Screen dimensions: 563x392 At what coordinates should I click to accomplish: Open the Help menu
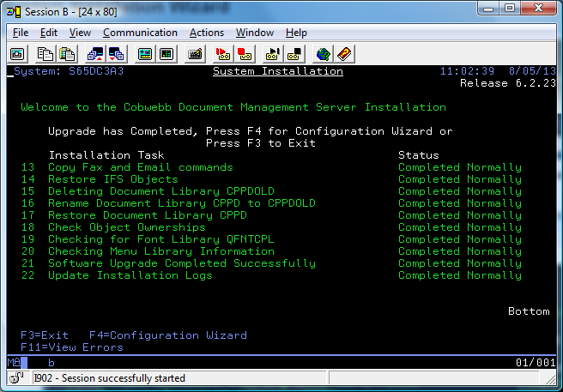296,33
